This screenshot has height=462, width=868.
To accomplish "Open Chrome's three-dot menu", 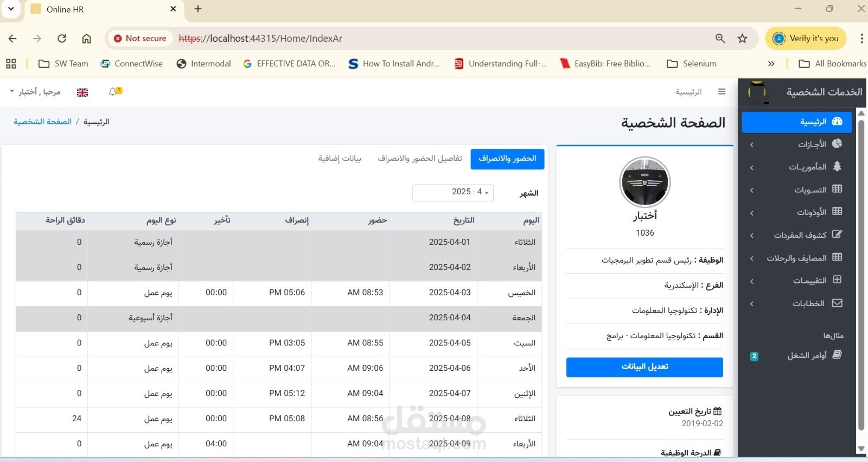I will [x=861, y=39].
